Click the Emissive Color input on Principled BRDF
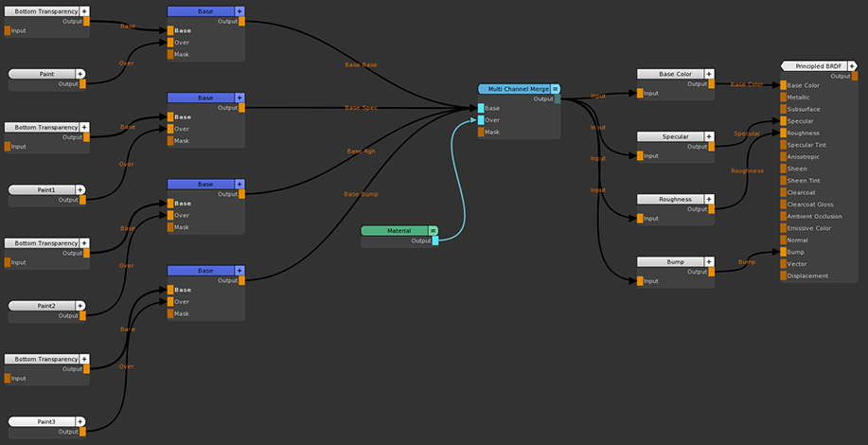This screenshot has width=868, height=445. [x=783, y=228]
